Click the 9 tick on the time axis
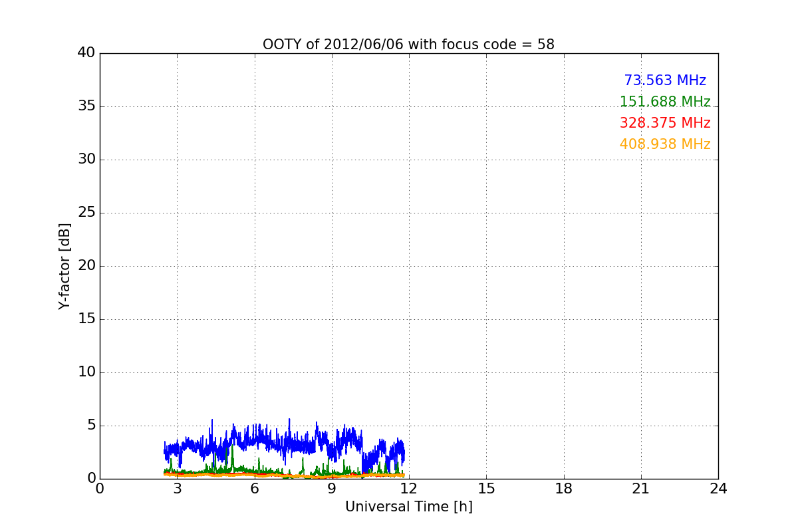 point(332,489)
